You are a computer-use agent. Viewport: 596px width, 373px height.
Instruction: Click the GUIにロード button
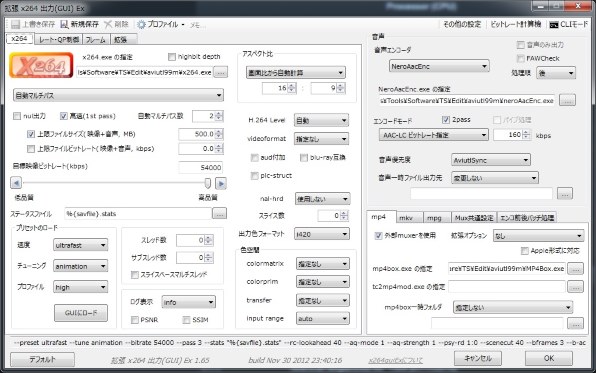tap(81, 313)
